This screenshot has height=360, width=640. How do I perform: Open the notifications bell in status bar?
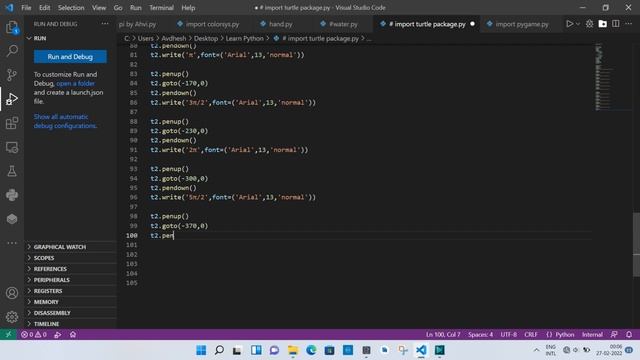tap(629, 334)
